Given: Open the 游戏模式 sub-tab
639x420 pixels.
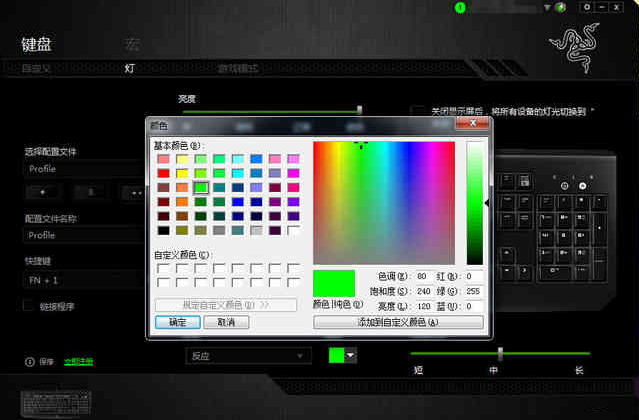Looking at the screenshot, I should tap(239, 69).
